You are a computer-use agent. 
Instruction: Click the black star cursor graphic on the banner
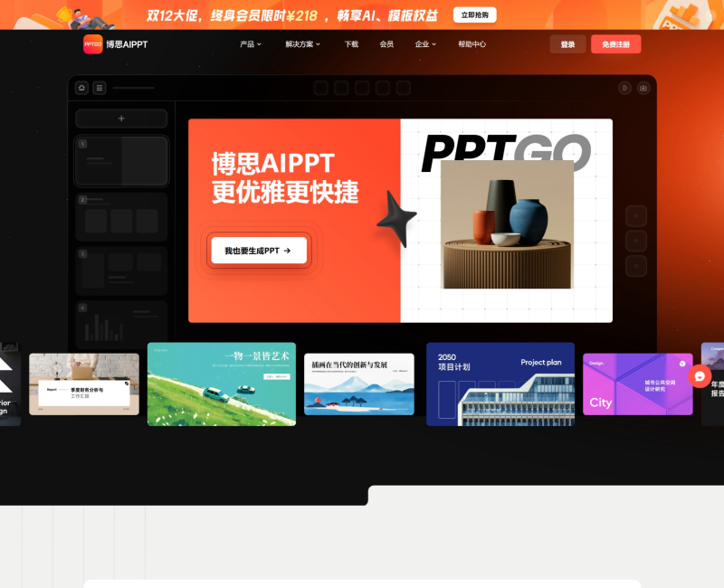(x=396, y=215)
